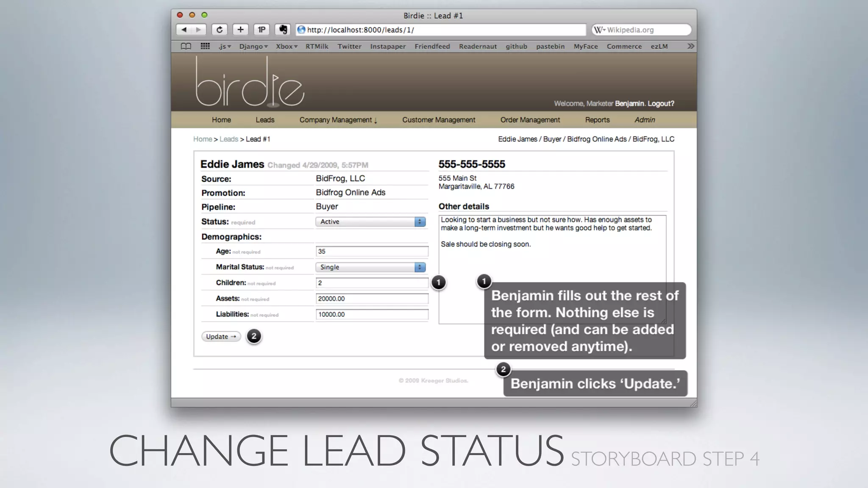868x488 pixels.
Task: Click the Children input field
Action: click(x=372, y=283)
